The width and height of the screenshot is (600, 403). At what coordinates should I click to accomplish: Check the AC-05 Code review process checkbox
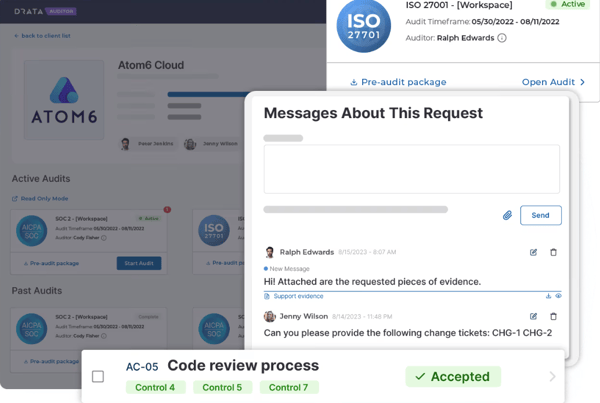pyautogui.click(x=98, y=377)
